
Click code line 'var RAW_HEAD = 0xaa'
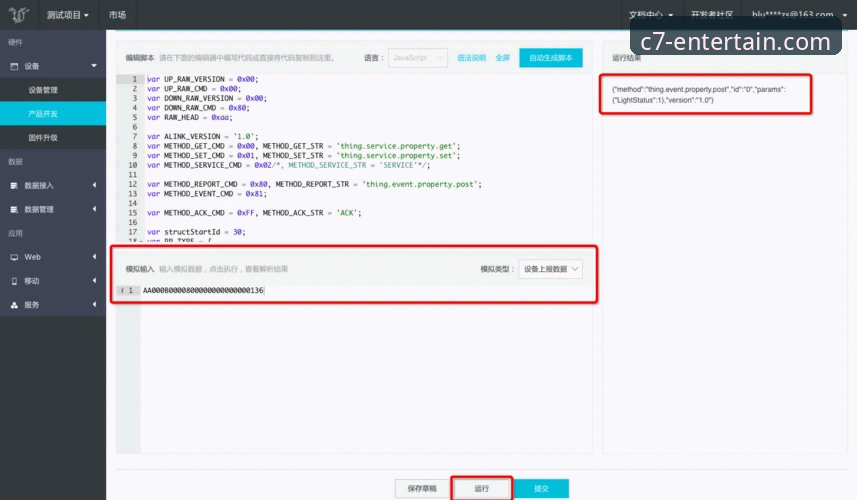tap(189, 117)
